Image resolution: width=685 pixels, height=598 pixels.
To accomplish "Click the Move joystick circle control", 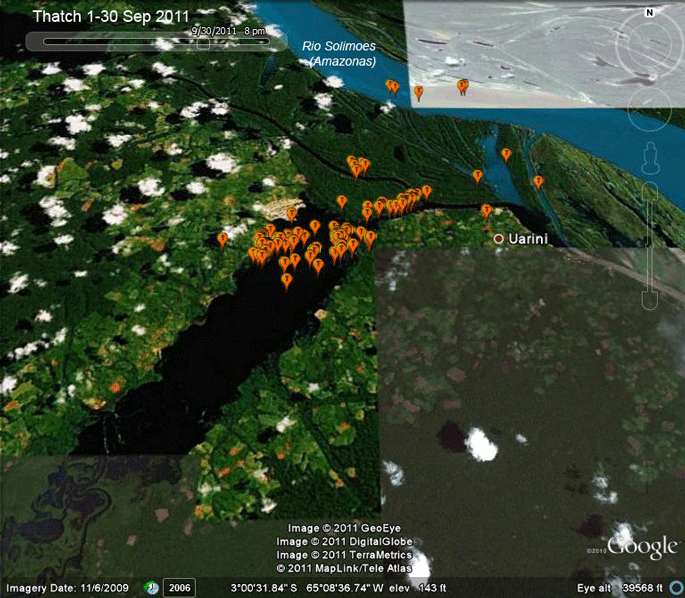I will pyautogui.click(x=649, y=109).
